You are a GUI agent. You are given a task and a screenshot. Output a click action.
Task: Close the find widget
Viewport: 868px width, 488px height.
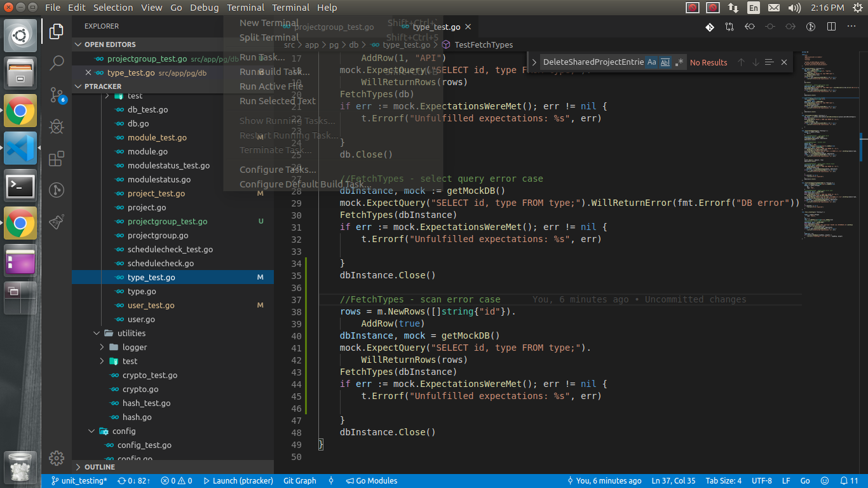tap(784, 62)
